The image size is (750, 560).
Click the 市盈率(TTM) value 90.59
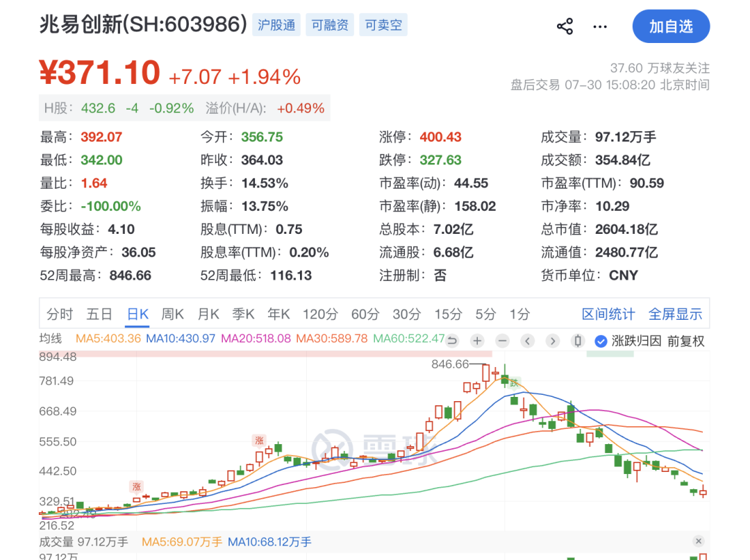pos(647,183)
